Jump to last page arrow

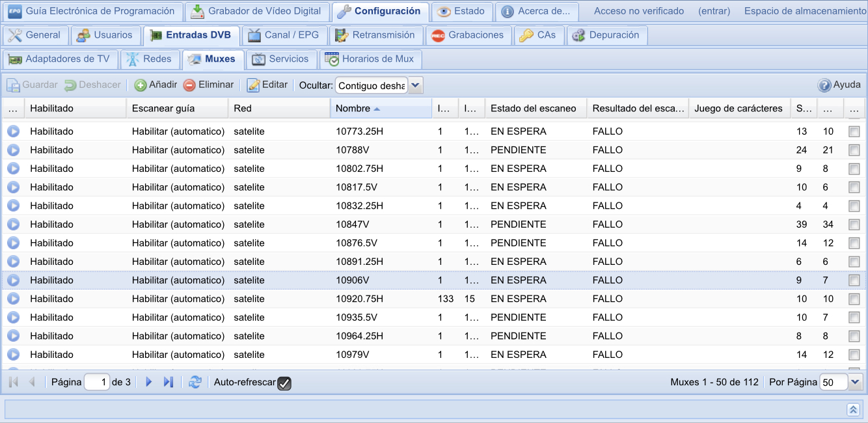click(168, 383)
